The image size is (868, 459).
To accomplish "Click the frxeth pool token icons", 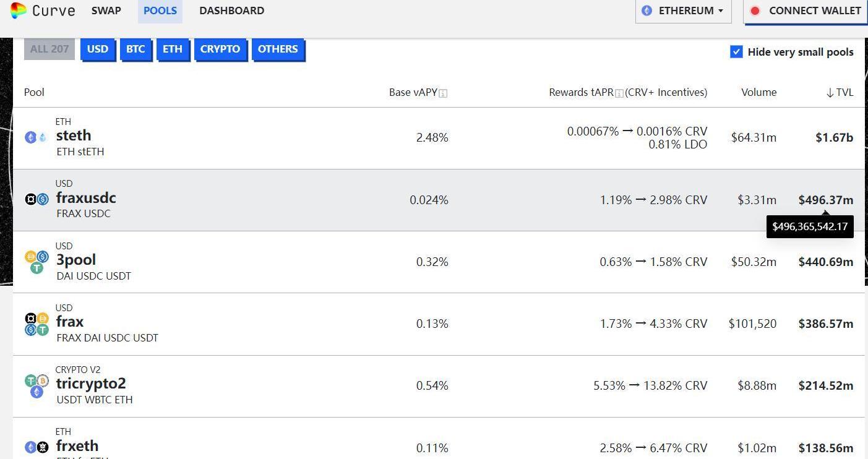I will coord(37,447).
